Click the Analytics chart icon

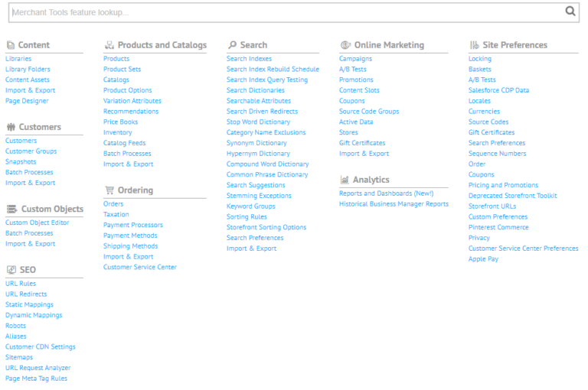[345, 180]
